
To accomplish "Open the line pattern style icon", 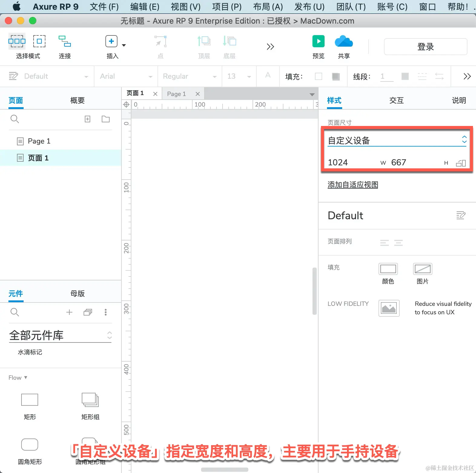I will pos(422,76).
